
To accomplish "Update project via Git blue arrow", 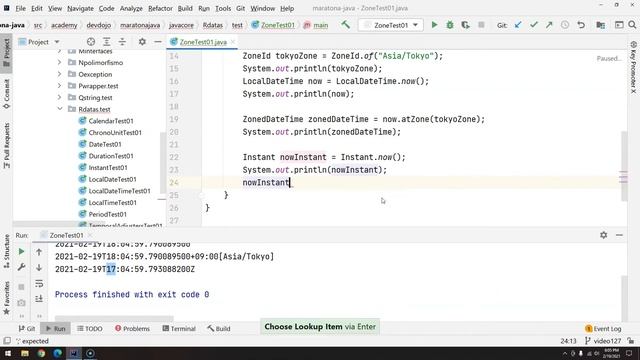I will pos(518,25).
